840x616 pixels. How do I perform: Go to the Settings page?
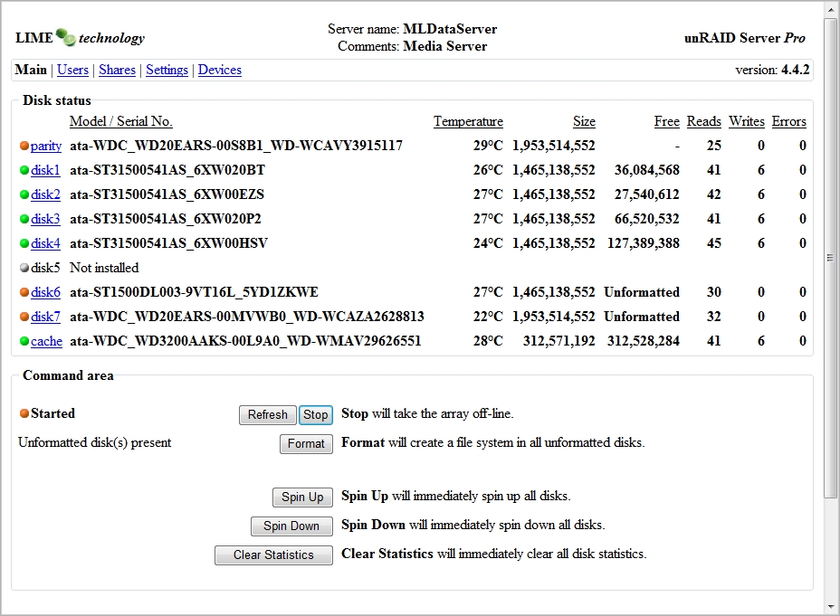point(167,71)
